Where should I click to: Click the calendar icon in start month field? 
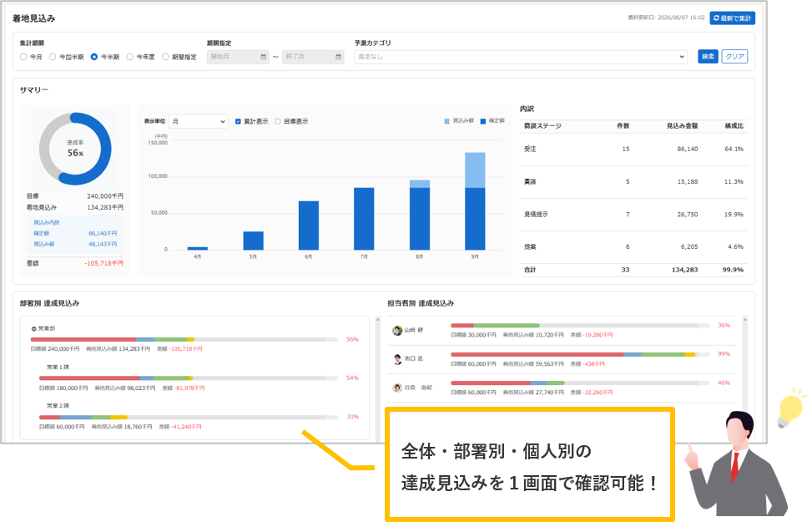pos(263,57)
